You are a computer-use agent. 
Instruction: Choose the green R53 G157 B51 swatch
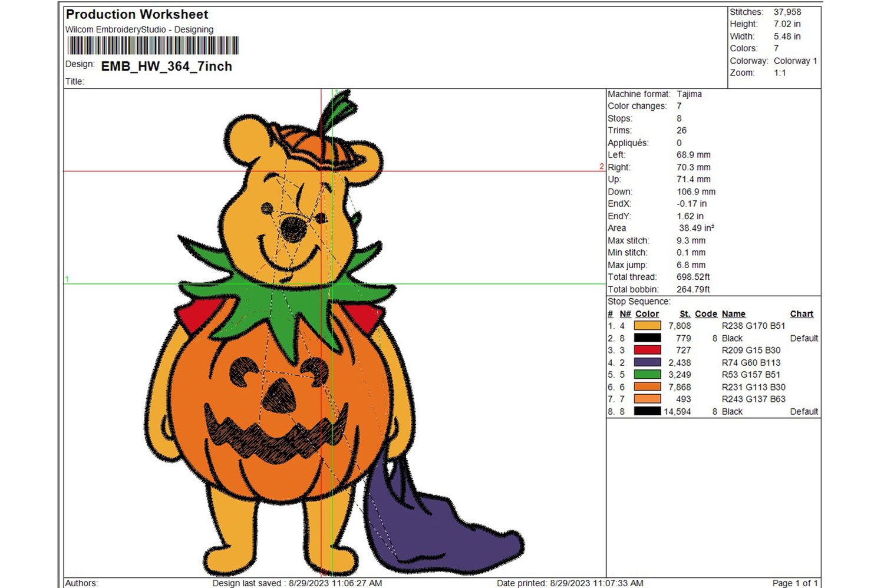tap(647, 375)
